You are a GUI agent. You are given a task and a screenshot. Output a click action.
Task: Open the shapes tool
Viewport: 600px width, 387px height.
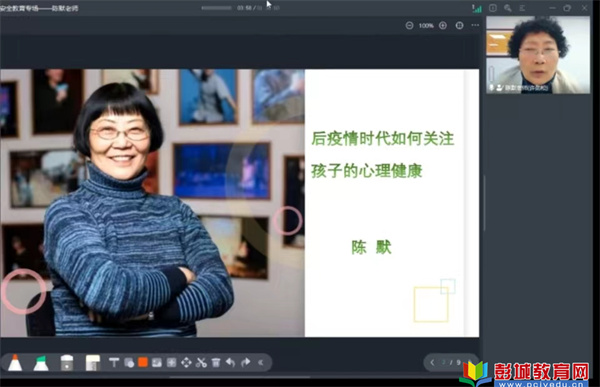pyautogui.click(x=129, y=363)
